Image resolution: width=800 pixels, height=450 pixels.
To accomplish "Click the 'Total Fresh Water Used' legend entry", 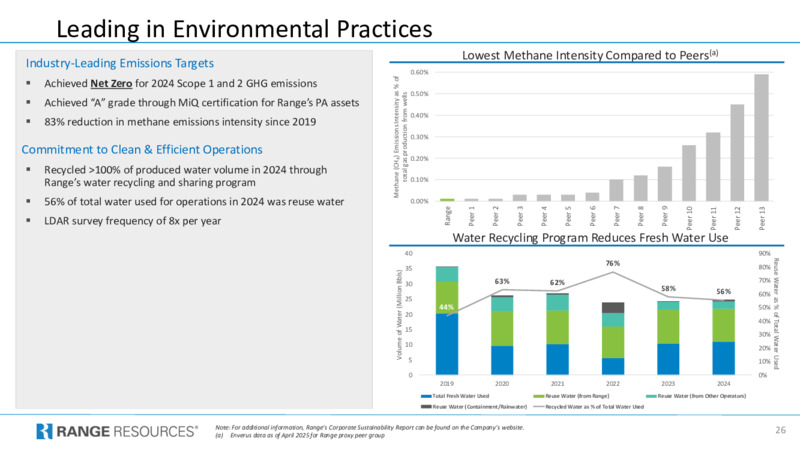I will pyautogui.click(x=455, y=396).
